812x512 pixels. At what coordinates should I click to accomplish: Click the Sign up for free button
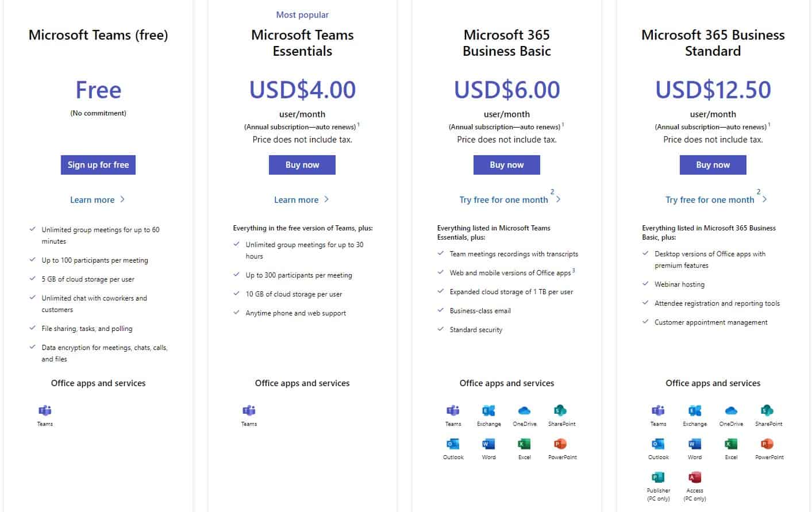(98, 165)
